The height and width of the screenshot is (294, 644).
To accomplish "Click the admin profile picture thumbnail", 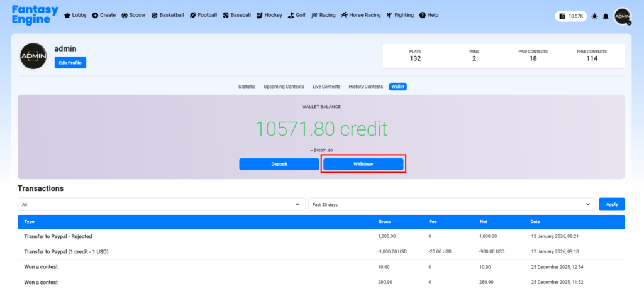I will (x=33, y=57).
